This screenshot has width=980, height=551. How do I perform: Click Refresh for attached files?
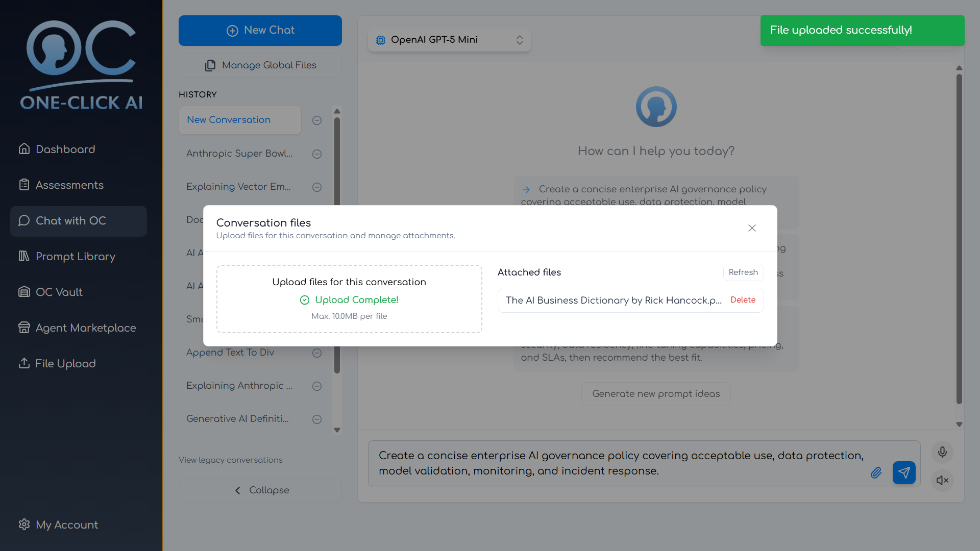pyautogui.click(x=743, y=272)
